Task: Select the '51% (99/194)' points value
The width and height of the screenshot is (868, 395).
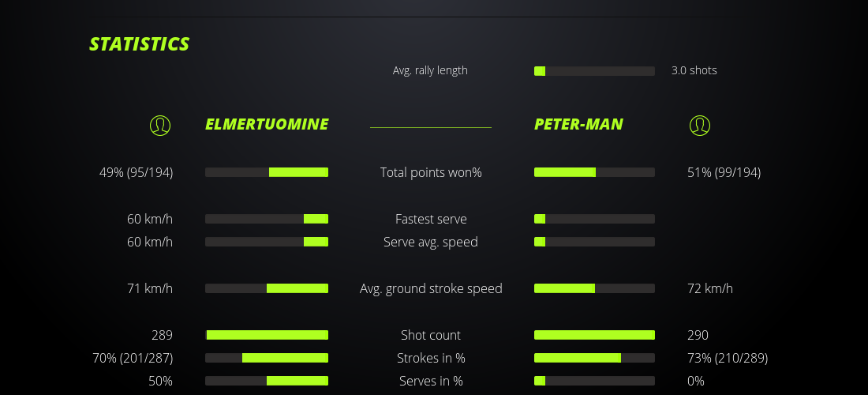Action: pos(724,172)
